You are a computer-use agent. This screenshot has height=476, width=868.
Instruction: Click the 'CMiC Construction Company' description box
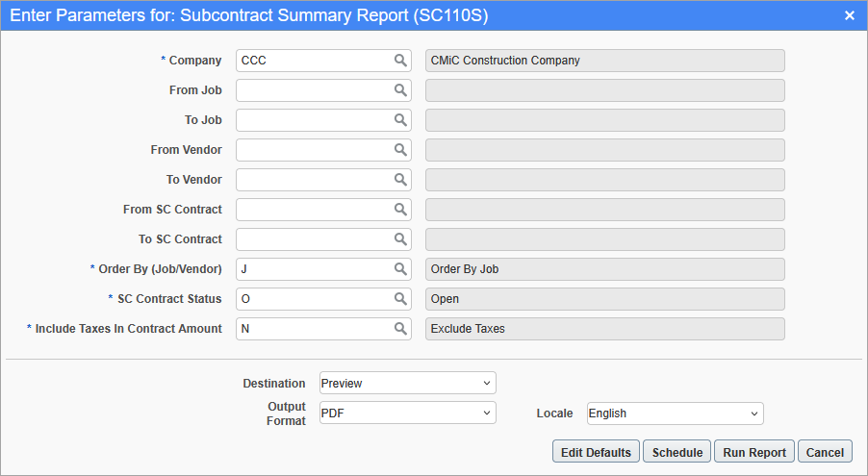click(605, 61)
